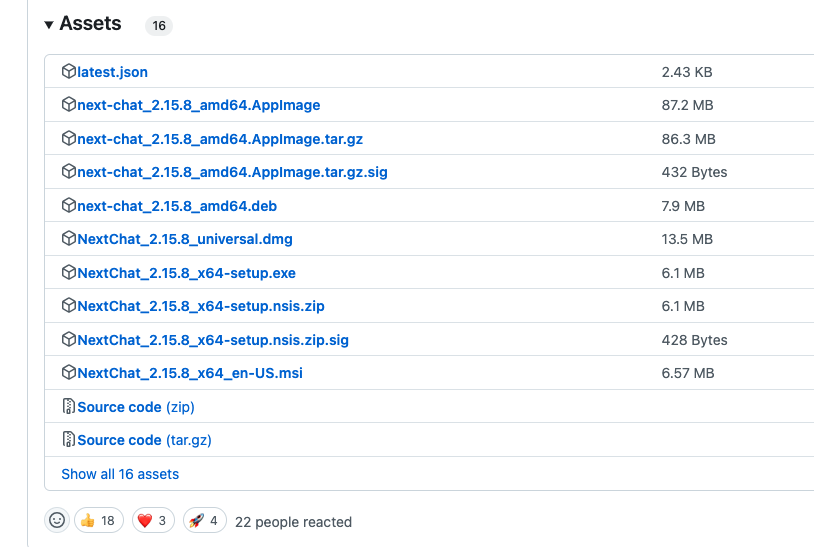Click the 7.9 MB file size
The image size is (814, 547).
pos(683,206)
